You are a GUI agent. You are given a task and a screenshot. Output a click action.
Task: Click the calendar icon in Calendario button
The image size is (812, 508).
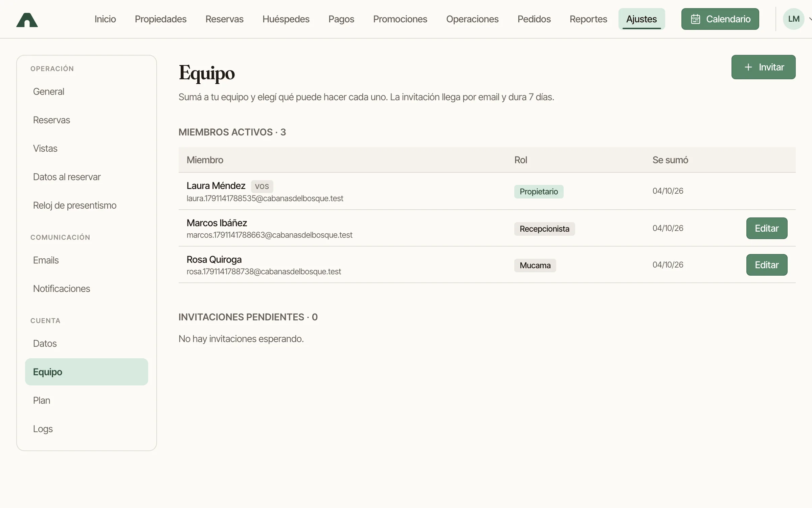696,19
